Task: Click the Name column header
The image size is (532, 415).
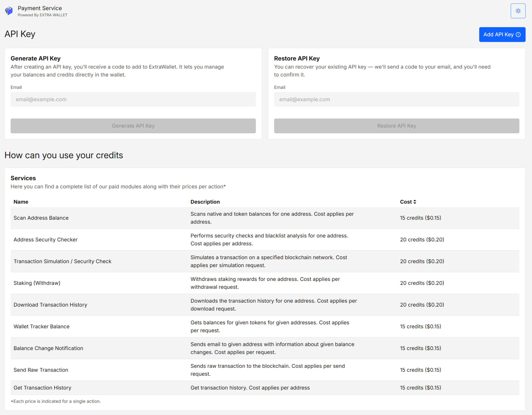Action: (21, 202)
